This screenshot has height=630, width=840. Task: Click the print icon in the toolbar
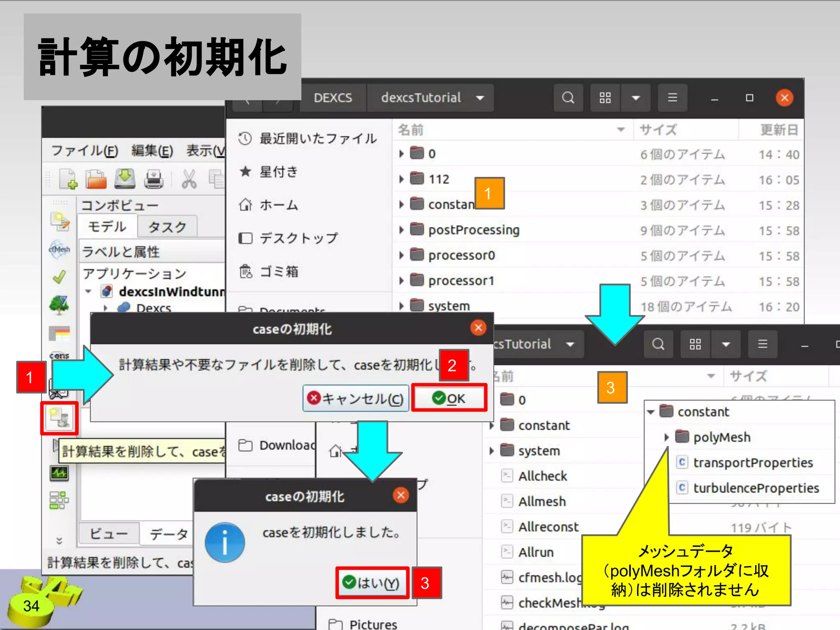[x=153, y=179]
